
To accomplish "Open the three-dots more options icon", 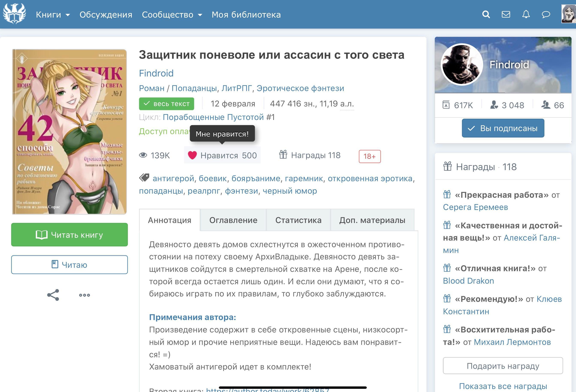I will click(84, 295).
